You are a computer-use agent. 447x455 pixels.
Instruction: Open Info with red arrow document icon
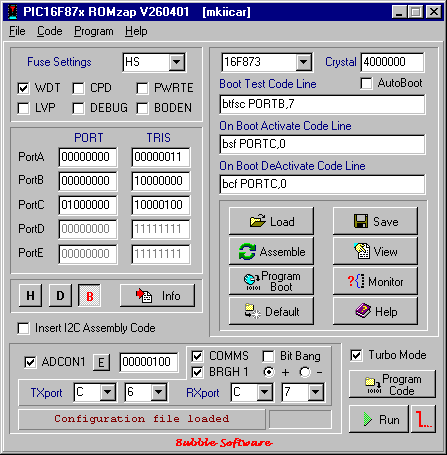click(x=157, y=295)
